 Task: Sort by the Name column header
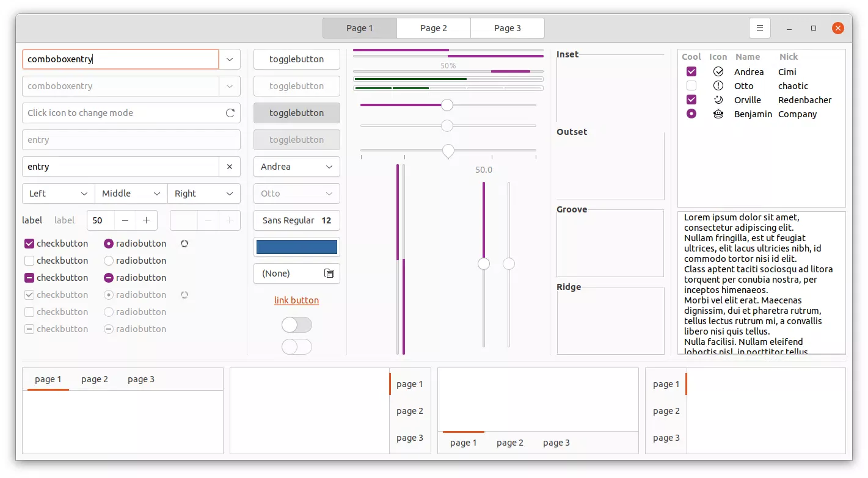click(748, 57)
